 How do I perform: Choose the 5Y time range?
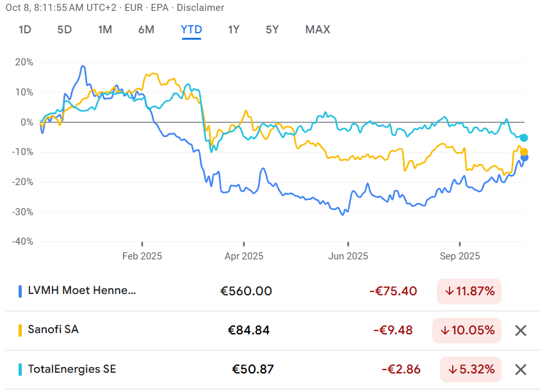[x=272, y=29]
